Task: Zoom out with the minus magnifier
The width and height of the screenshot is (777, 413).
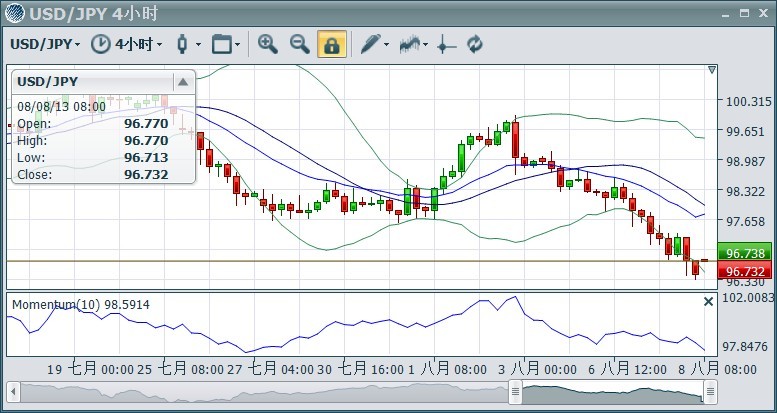Action: tap(300, 44)
